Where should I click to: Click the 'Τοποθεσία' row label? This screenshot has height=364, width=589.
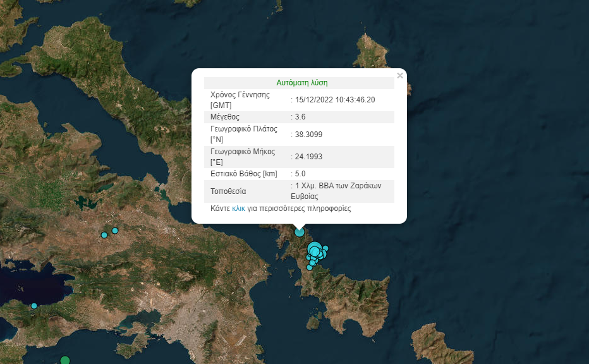[228, 191]
